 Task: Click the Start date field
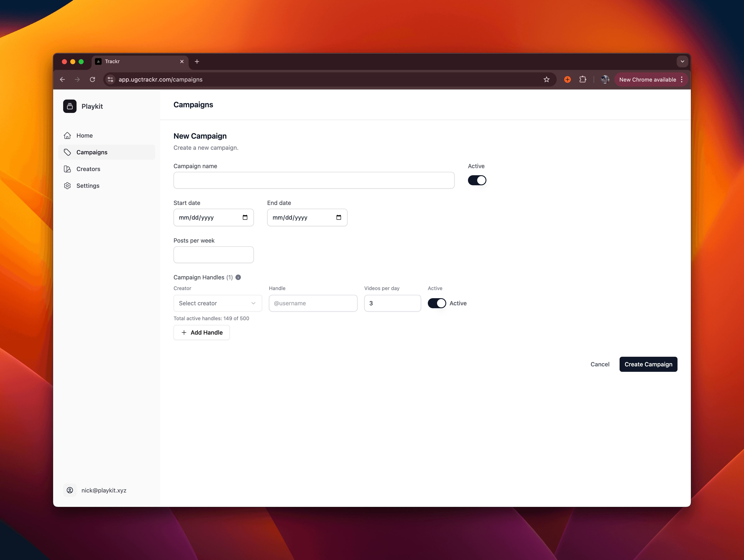(x=213, y=218)
